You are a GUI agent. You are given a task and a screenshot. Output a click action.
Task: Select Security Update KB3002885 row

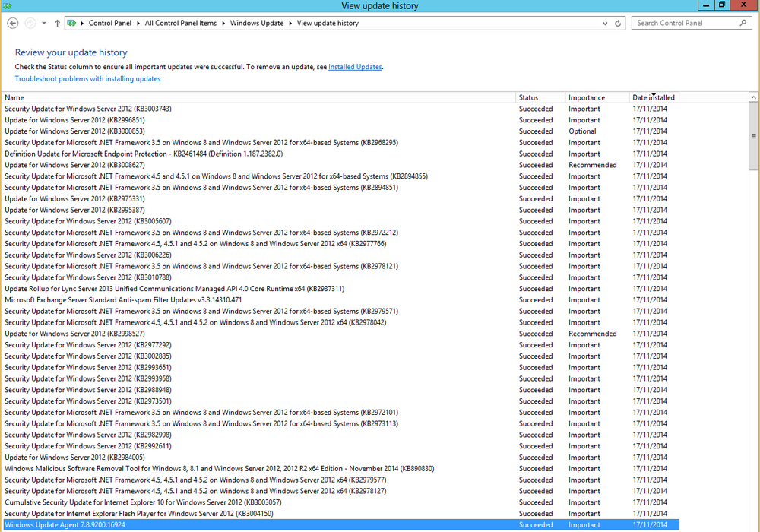pos(341,356)
